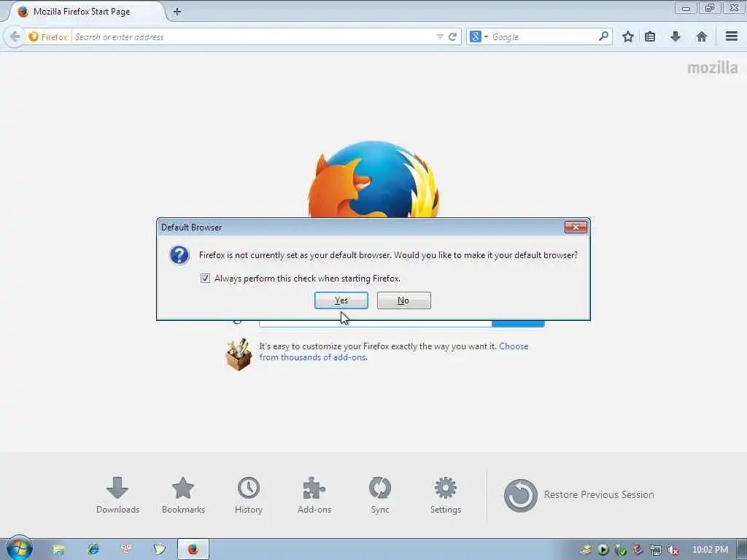The width and height of the screenshot is (747, 560).
Task: Open downloads arrow in toolbar
Action: tap(675, 36)
